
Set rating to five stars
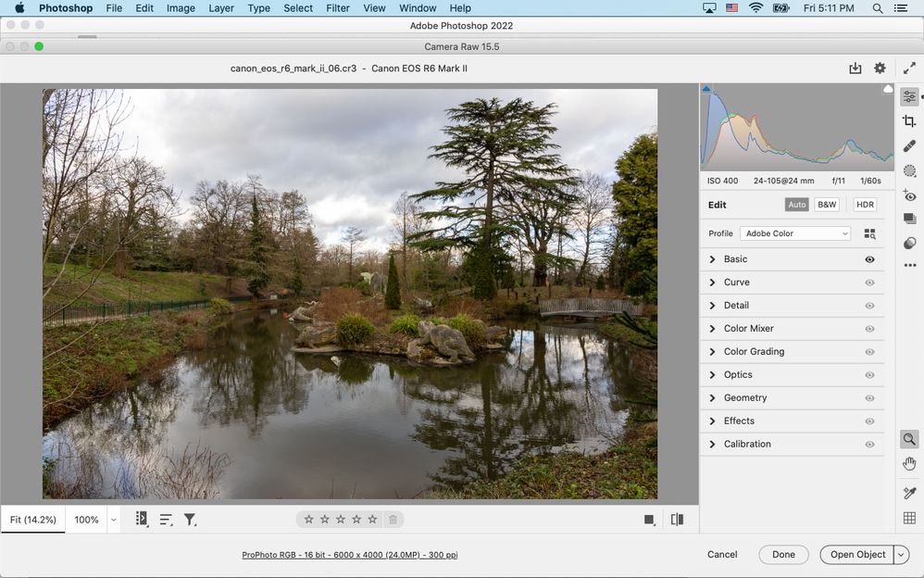pyautogui.click(x=372, y=520)
